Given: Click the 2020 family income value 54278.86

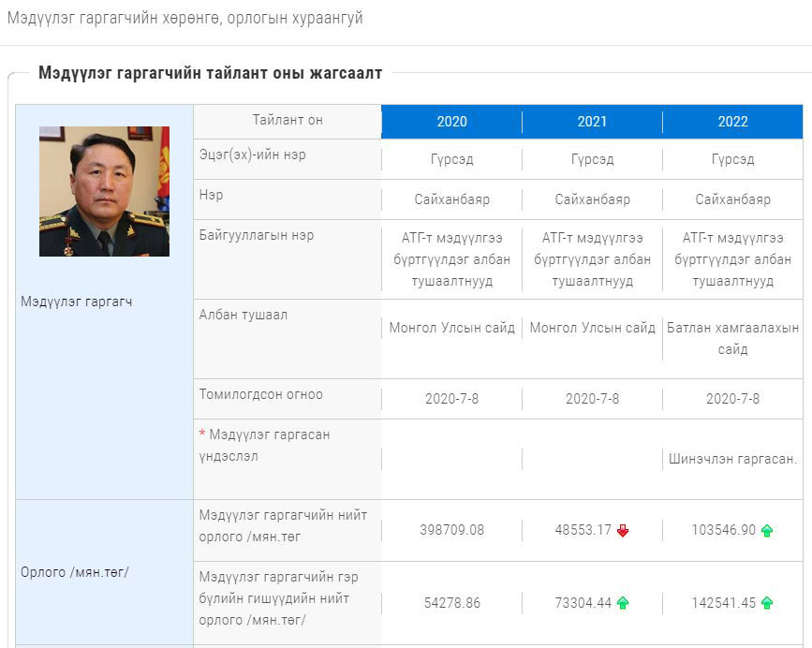Looking at the screenshot, I should pos(451,603).
